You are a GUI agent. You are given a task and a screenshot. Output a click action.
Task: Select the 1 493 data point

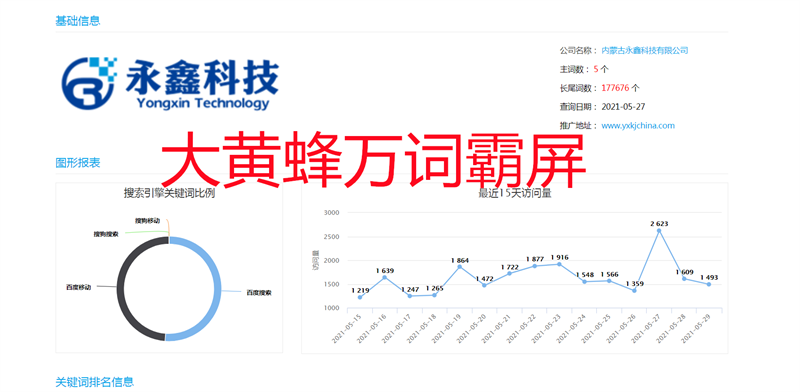[709, 284]
